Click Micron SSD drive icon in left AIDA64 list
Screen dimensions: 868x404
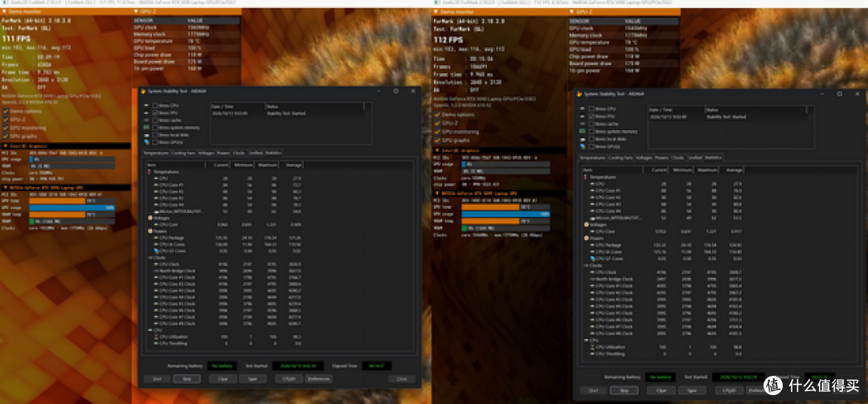click(156, 211)
